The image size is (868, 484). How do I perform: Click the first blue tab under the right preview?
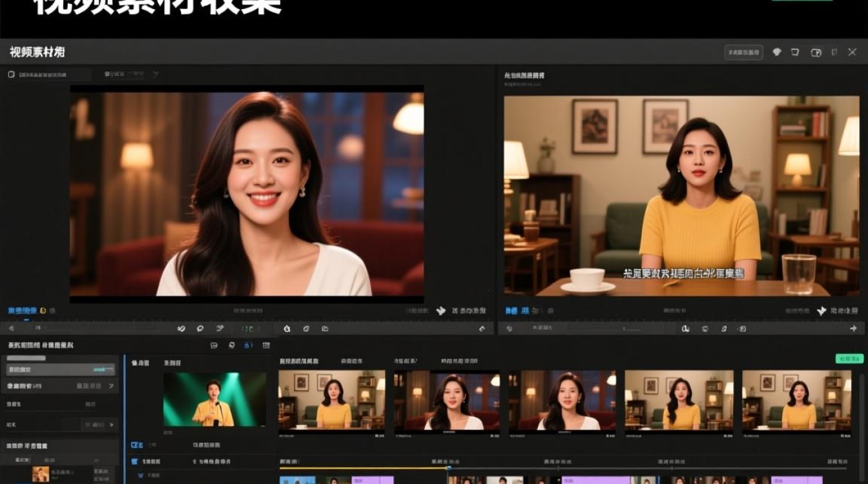coord(511,310)
